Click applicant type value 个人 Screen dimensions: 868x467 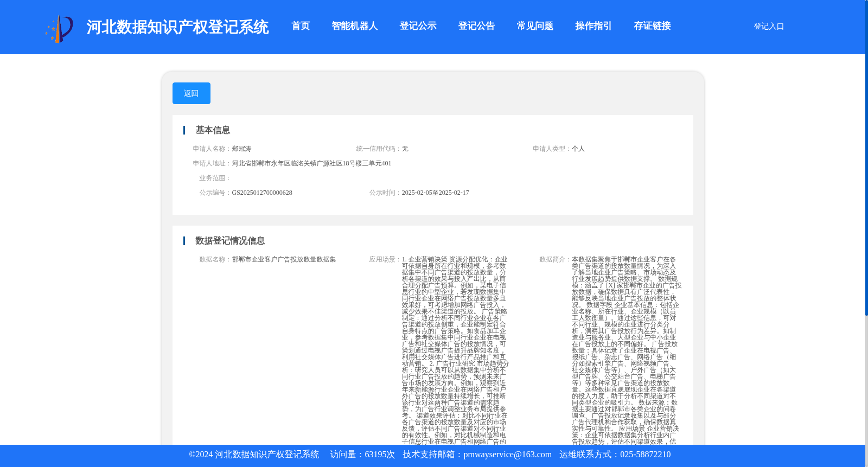point(578,149)
